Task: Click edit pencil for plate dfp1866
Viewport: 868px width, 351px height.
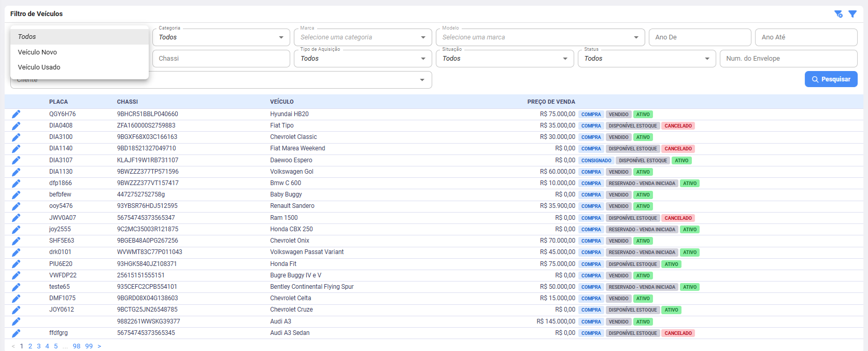Action: [16, 183]
